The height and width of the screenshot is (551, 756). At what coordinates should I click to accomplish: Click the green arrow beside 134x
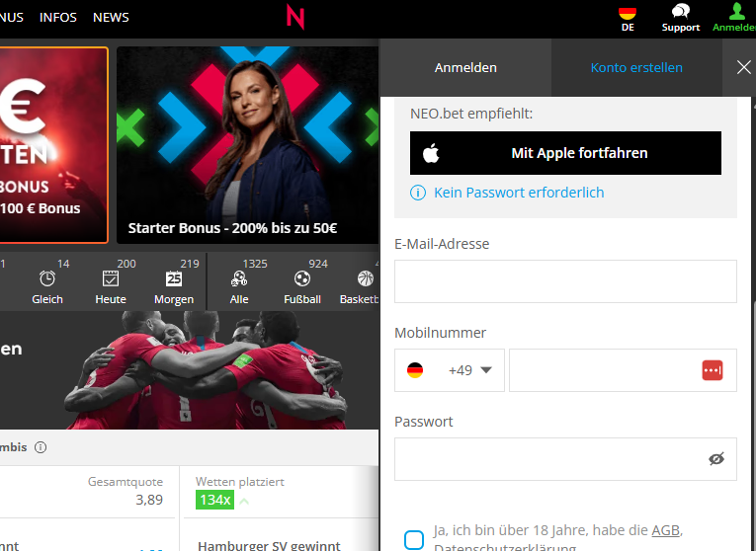244,501
